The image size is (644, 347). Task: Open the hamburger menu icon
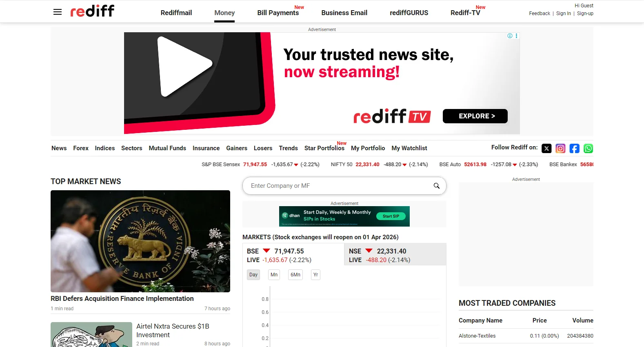coord(58,12)
